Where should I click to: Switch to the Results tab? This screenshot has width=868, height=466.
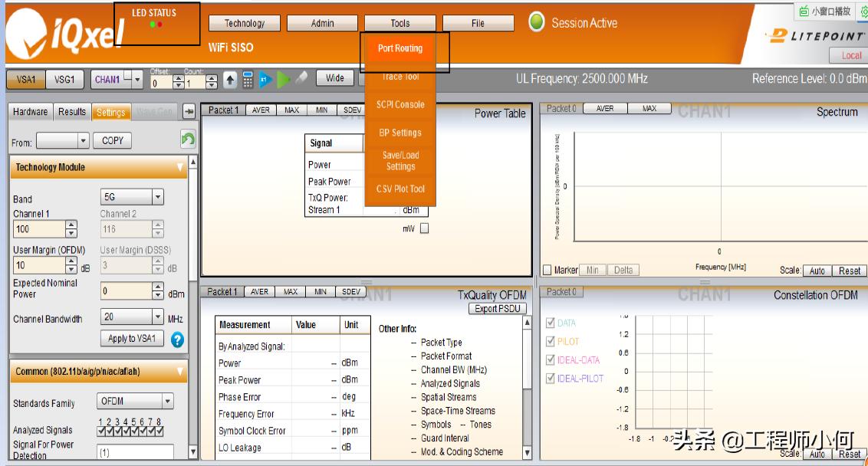[x=72, y=112]
